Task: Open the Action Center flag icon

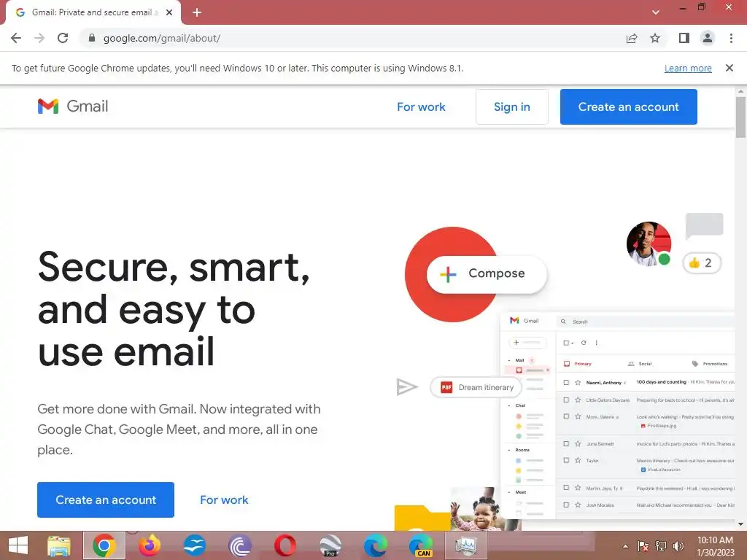Action: coord(643,546)
